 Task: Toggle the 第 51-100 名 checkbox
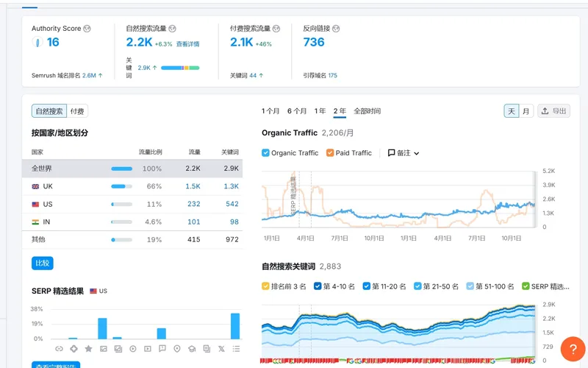point(470,286)
